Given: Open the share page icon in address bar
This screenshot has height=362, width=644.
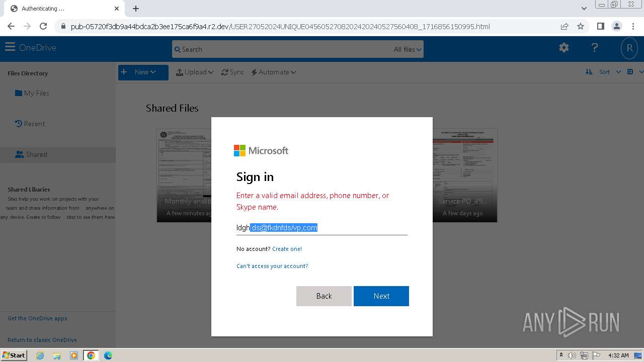Looking at the screenshot, I should (565, 26).
